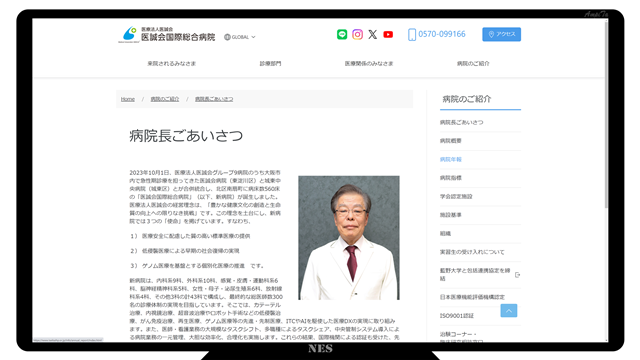The height and width of the screenshot is (360, 640).
Task: Open the X (Twitter) icon
Action: pyautogui.click(x=373, y=34)
